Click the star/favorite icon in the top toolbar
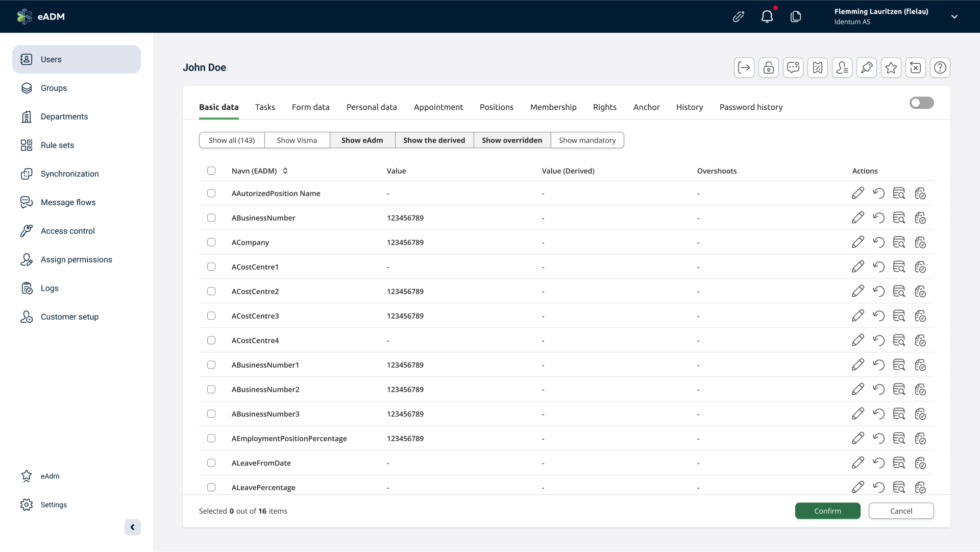The height and width of the screenshot is (552, 980). [891, 67]
